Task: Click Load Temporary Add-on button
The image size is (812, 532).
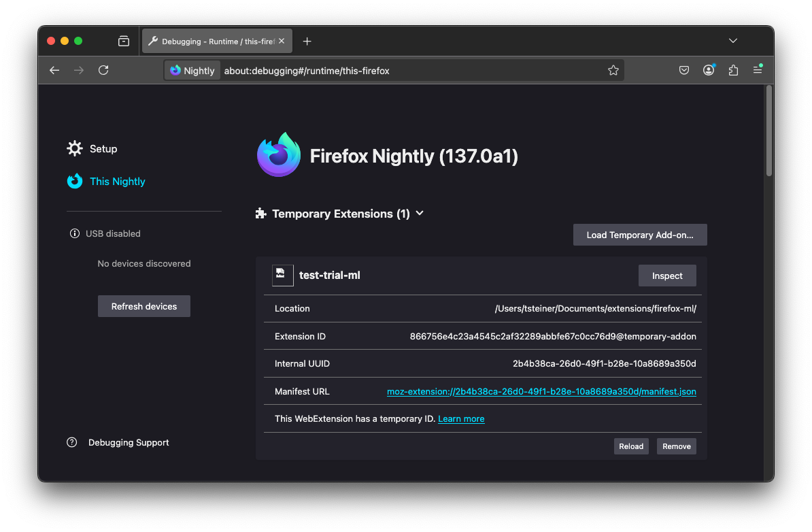Action: point(639,235)
